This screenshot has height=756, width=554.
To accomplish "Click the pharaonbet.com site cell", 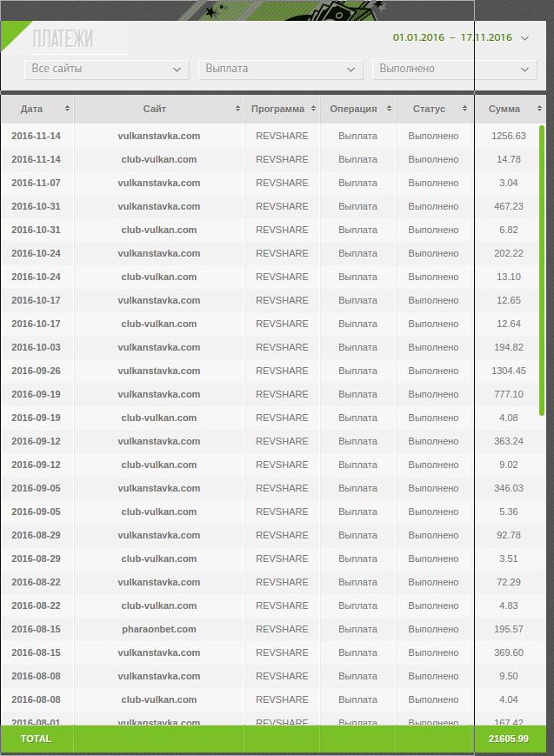I will 159,630.
